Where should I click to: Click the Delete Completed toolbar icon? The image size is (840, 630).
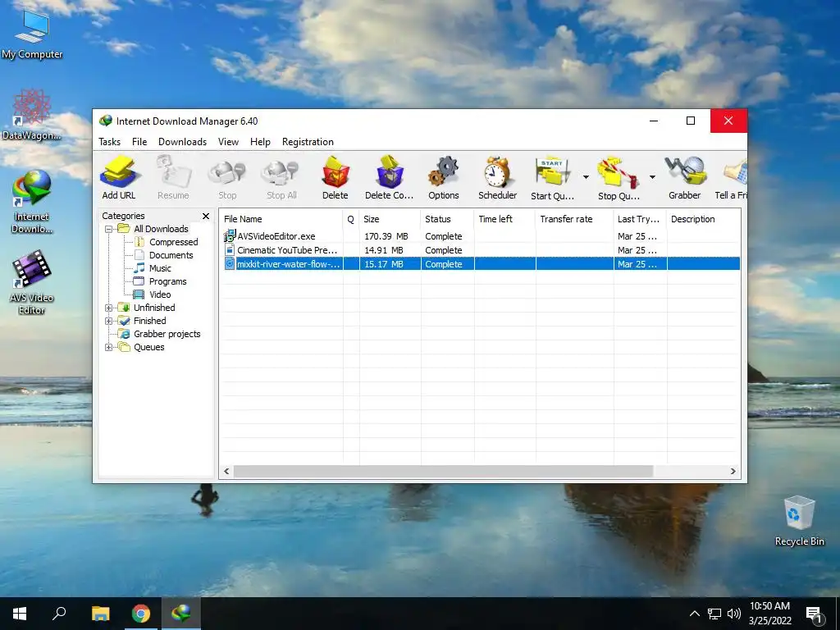(x=390, y=178)
